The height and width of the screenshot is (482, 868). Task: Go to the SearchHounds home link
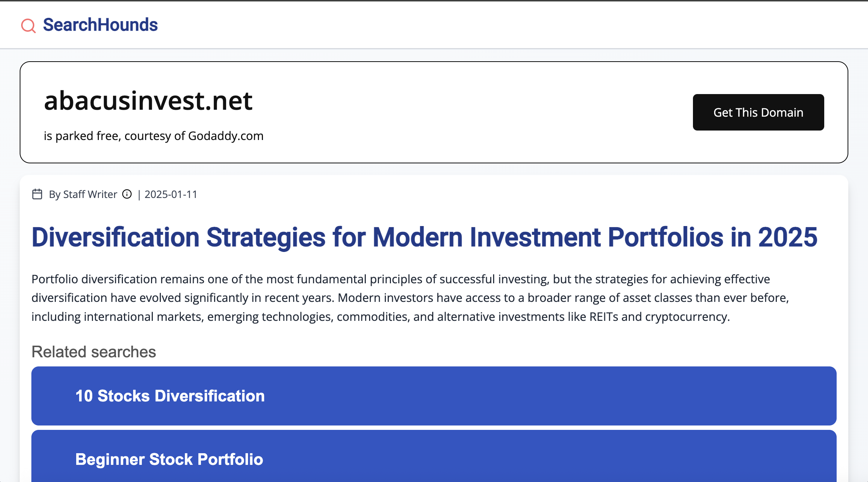coord(100,25)
